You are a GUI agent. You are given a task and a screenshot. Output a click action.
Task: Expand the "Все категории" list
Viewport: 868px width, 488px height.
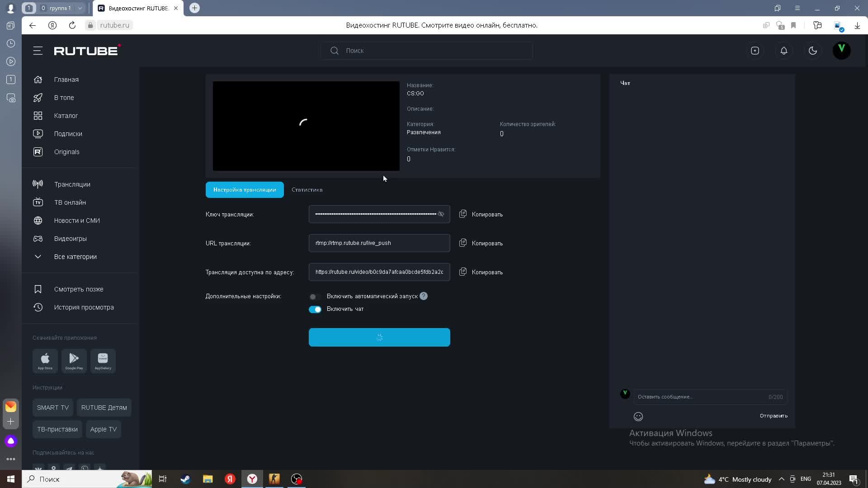tap(75, 257)
